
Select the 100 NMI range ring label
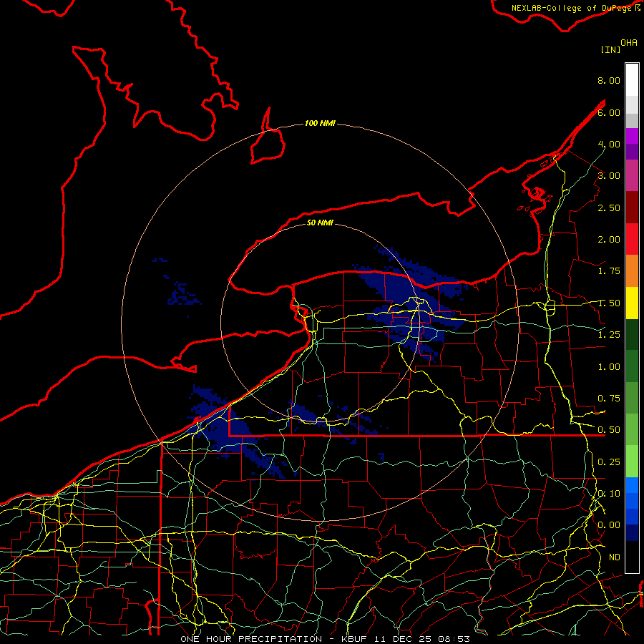320,123
